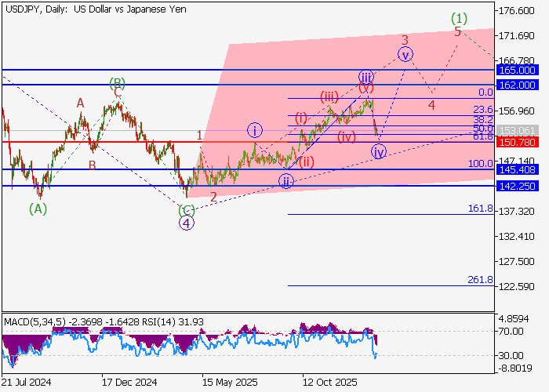Select the 132.410 price axis label
549x392 pixels.
(x=516, y=237)
